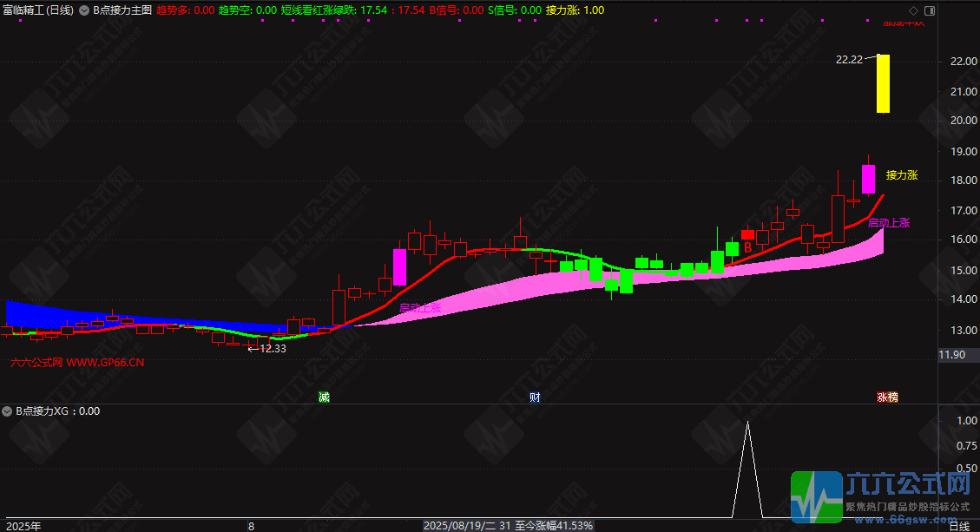980x532 pixels.
Task: Click the yellow 接力涨 signal label on chart
Action: [901, 175]
